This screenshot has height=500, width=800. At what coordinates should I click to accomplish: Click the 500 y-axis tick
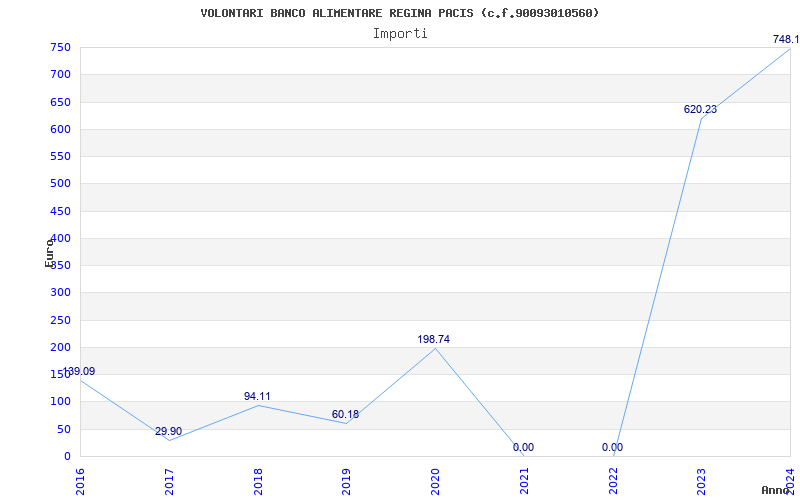(60, 184)
